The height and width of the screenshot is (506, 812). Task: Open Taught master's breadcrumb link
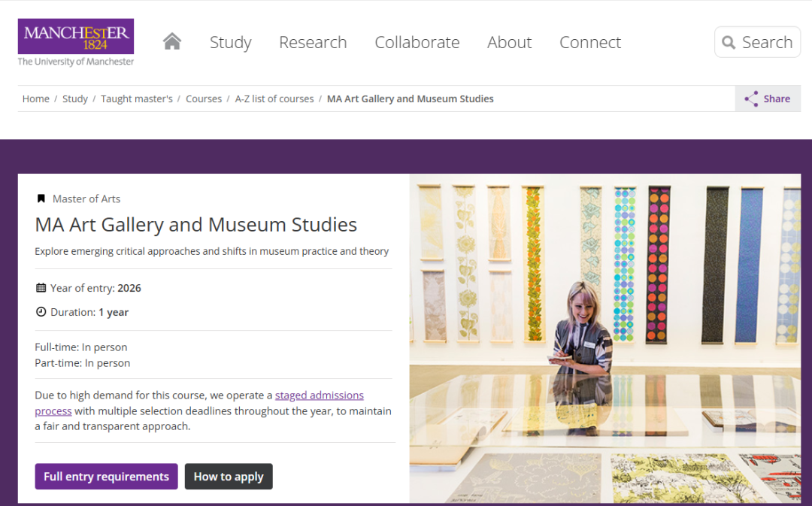point(137,98)
